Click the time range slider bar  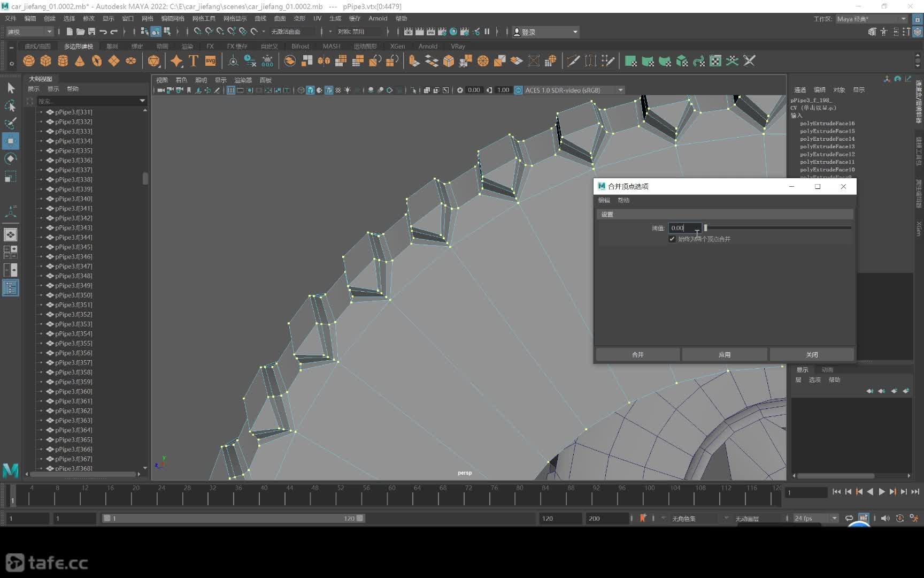(x=234, y=518)
